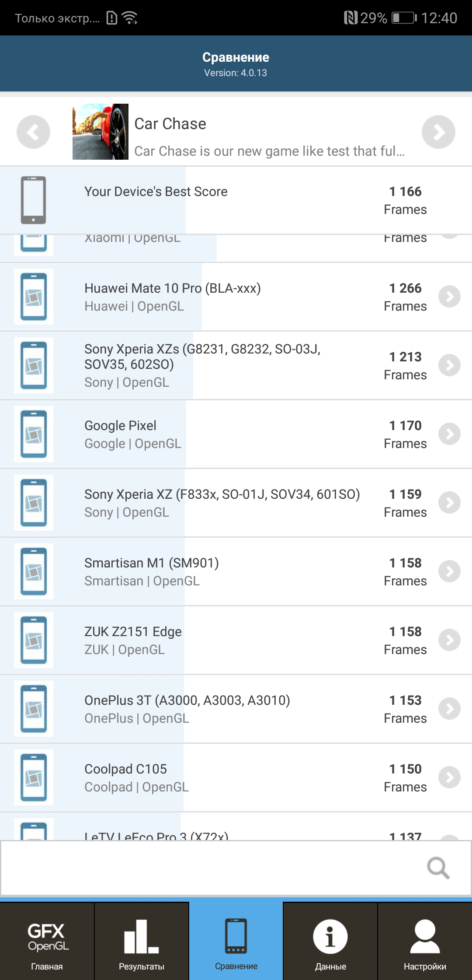Select Your Device's Best Score label
This screenshot has height=980, width=472.
(x=156, y=192)
